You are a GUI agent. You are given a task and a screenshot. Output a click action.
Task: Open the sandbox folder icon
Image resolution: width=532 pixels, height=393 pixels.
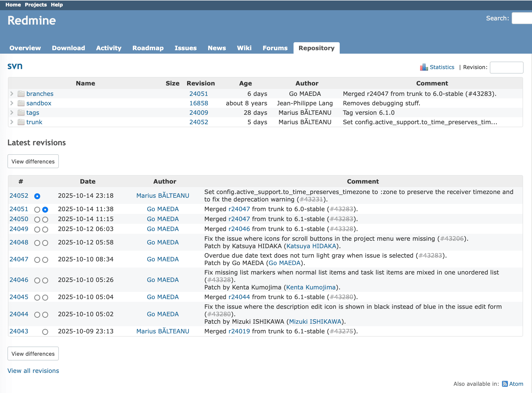click(x=21, y=103)
